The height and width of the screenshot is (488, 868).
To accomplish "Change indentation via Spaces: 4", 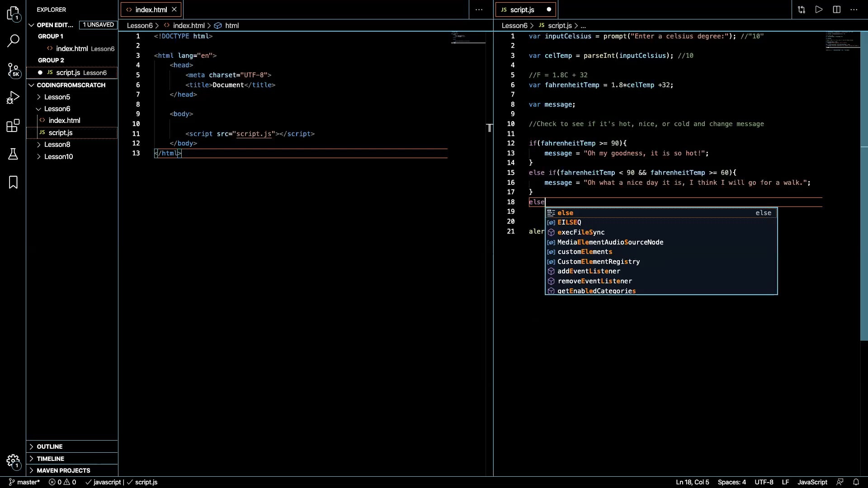I will (x=732, y=482).
